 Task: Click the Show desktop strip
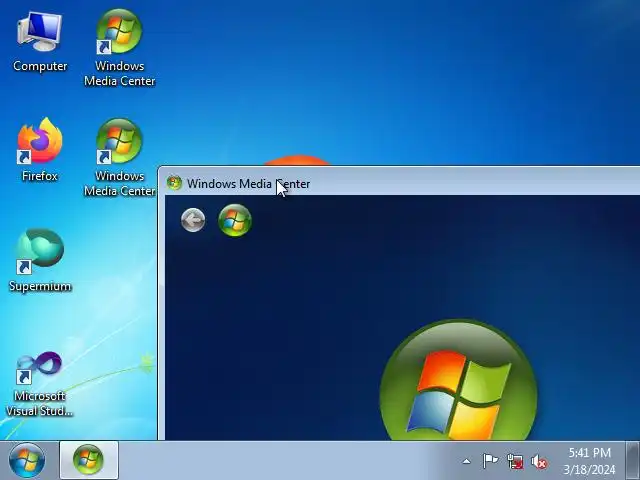633,460
